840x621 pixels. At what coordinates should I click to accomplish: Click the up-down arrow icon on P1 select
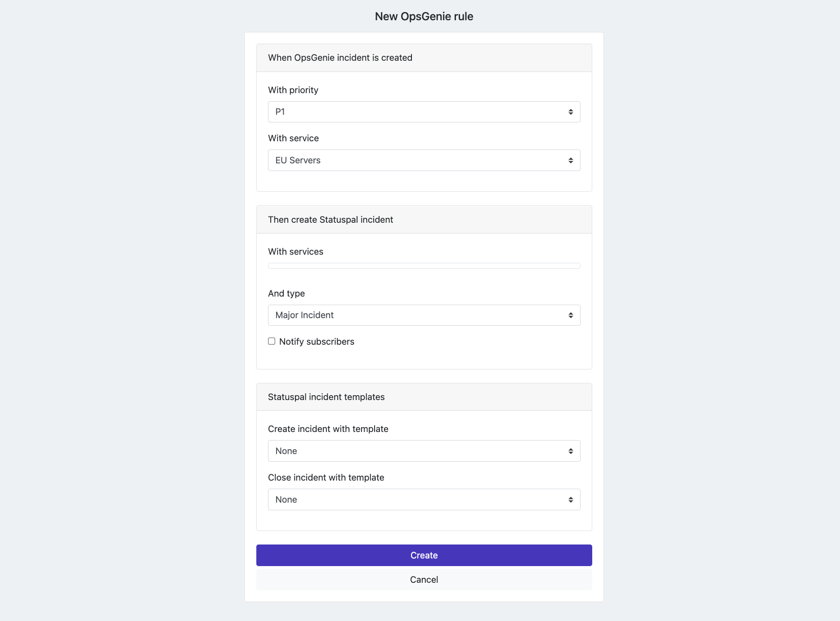click(571, 112)
